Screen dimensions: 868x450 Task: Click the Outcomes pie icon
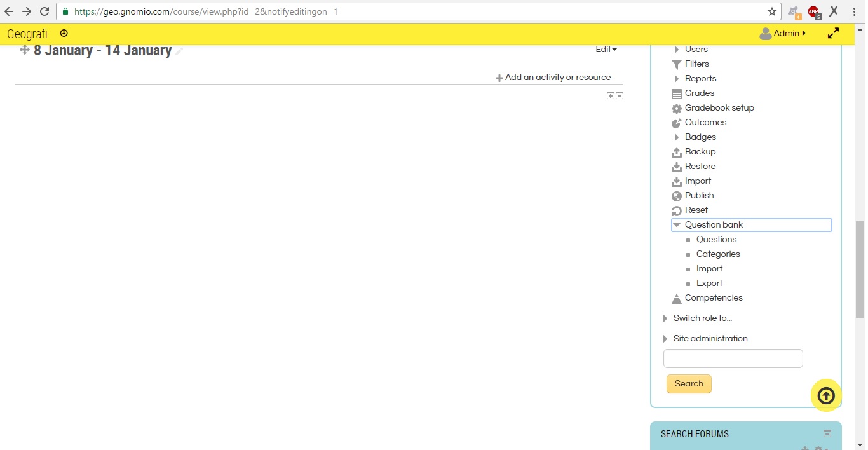pos(677,123)
